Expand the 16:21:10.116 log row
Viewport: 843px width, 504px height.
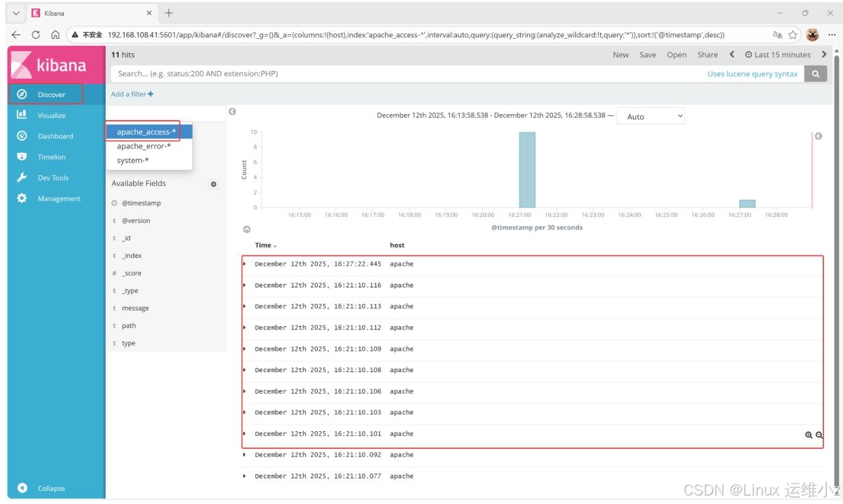(x=245, y=285)
